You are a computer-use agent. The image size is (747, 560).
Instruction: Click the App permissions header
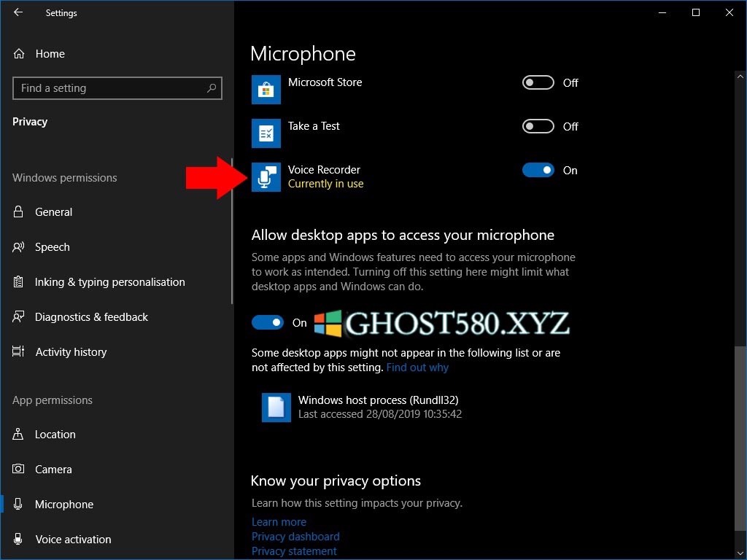tap(53, 400)
